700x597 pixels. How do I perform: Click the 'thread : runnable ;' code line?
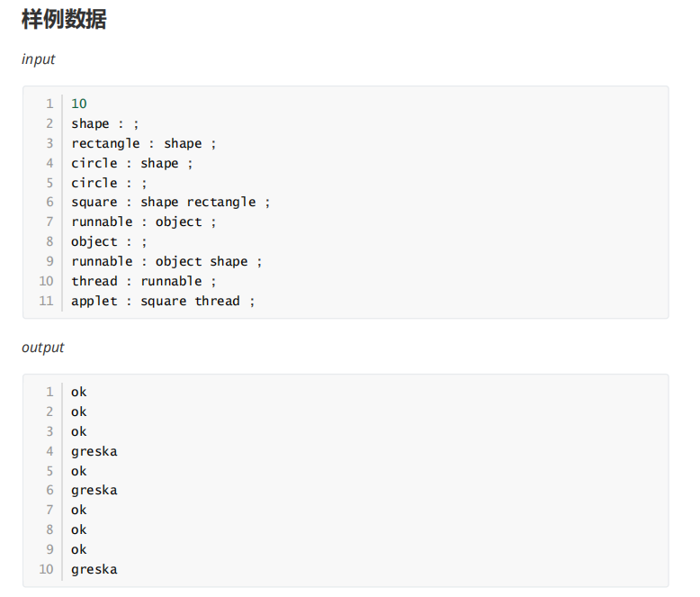pos(144,281)
